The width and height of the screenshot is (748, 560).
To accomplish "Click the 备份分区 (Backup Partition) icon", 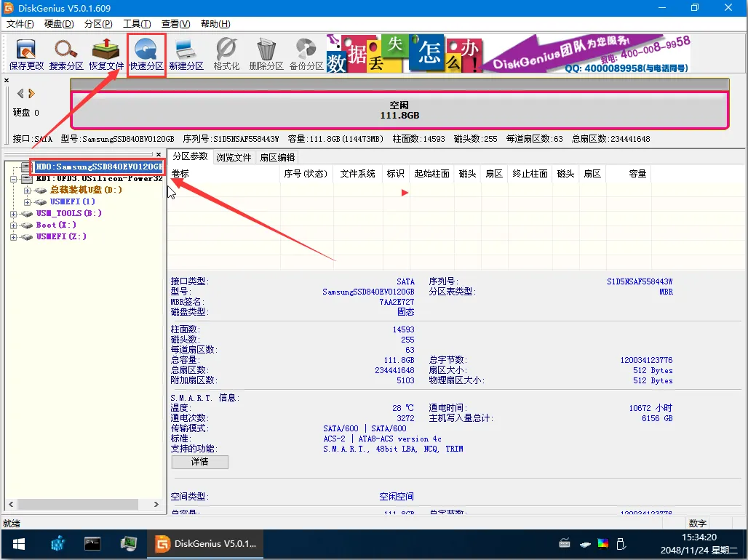I will click(306, 55).
